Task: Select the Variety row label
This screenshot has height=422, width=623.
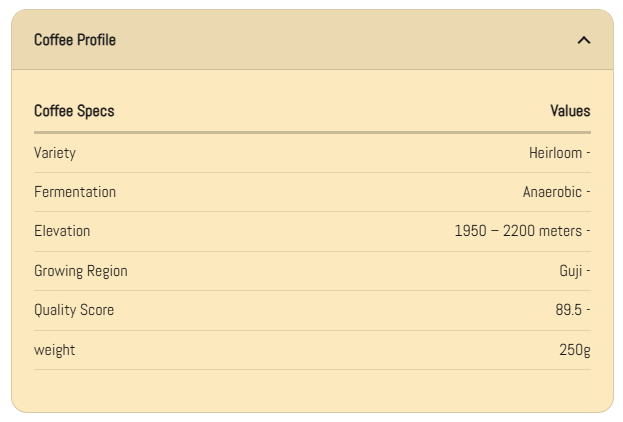Action: pyautogui.click(x=55, y=153)
